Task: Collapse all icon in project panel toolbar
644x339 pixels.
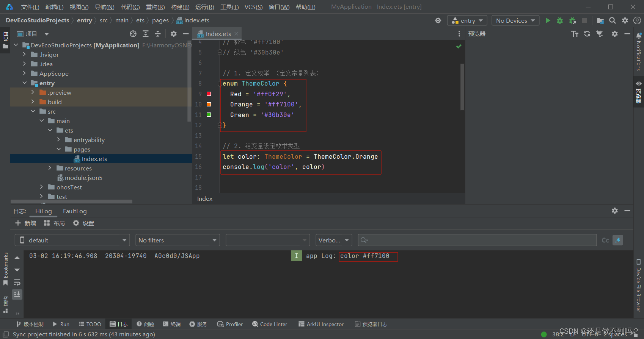Action: pyautogui.click(x=158, y=34)
